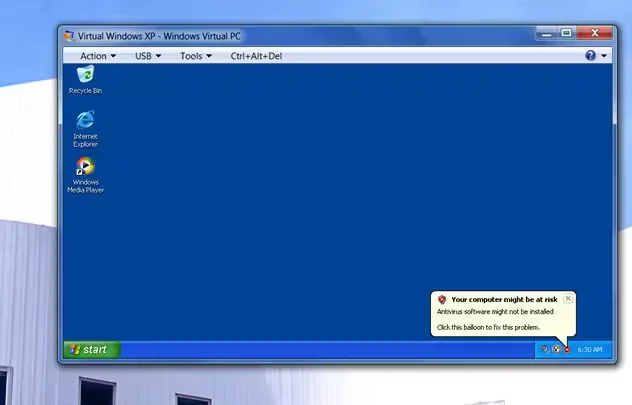
Task: Dismiss the security warning balloon
Action: click(x=568, y=299)
